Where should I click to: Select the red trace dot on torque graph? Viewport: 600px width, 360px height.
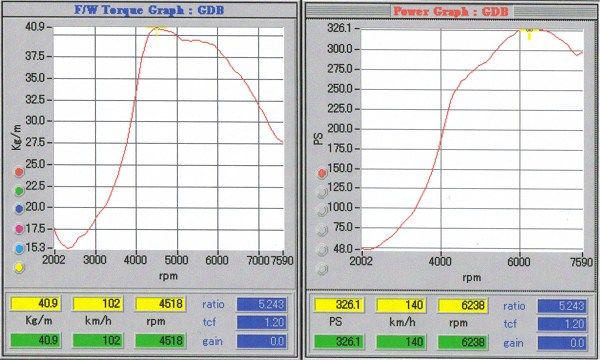pyautogui.click(x=19, y=172)
